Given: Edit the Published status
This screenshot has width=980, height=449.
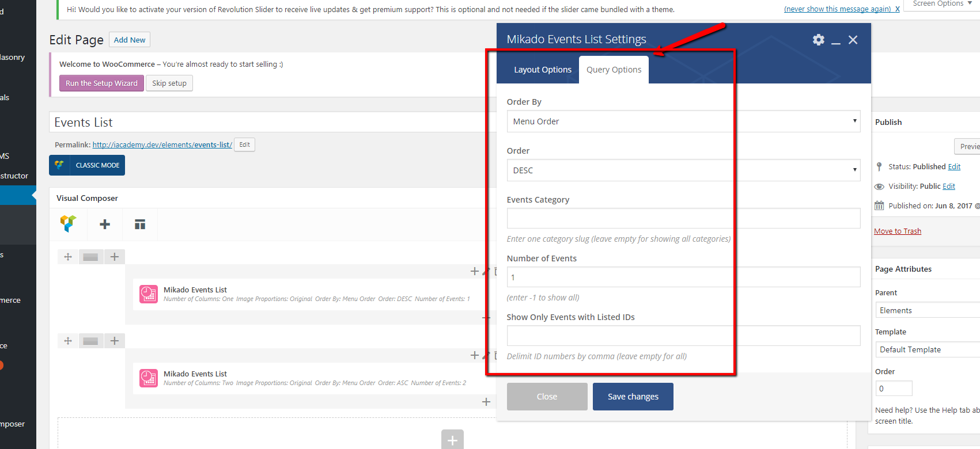Looking at the screenshot, I should 955,167.
